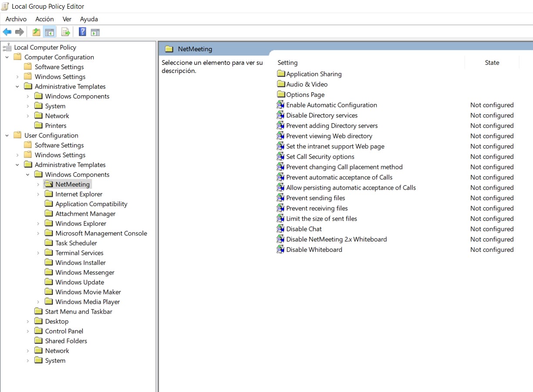Click policy icon beside Prevent receiving files
Viewport: 533px width, 392px height.
281,208
